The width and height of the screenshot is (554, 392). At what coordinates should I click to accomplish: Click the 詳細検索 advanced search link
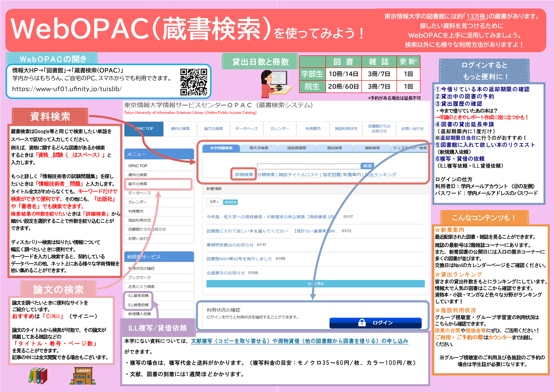tap(244, 175)
